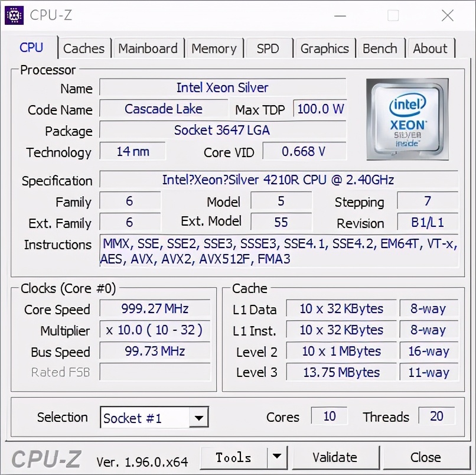The image size is (476, 475).
Task: Click the Core Speed value field
Action: 155,308
